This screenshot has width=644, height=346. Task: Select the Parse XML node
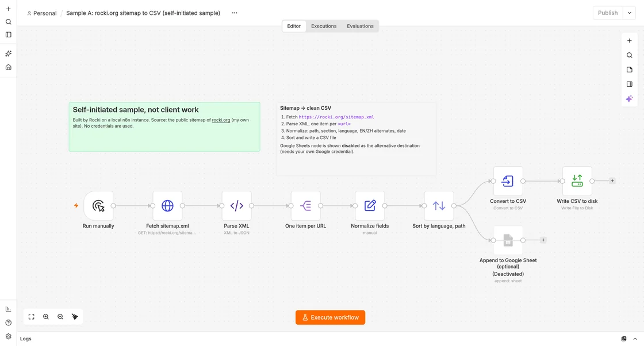pos(236,206)
